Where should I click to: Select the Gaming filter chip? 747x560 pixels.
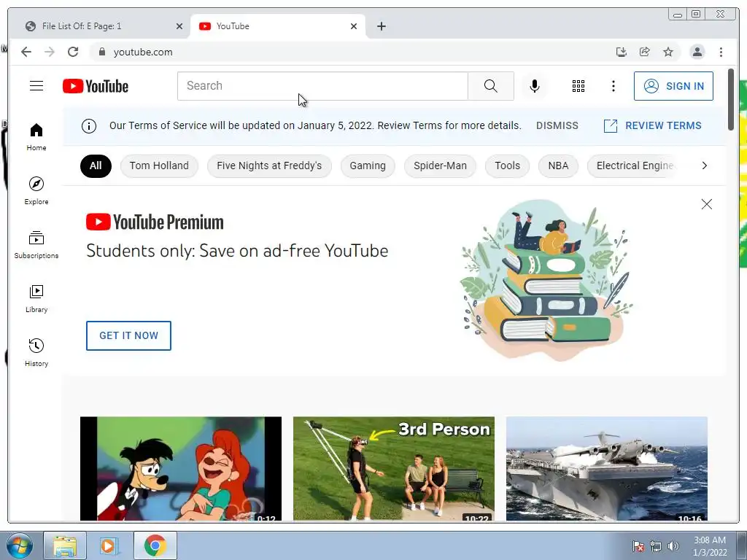pyautogui.click(x=368, y=166)
